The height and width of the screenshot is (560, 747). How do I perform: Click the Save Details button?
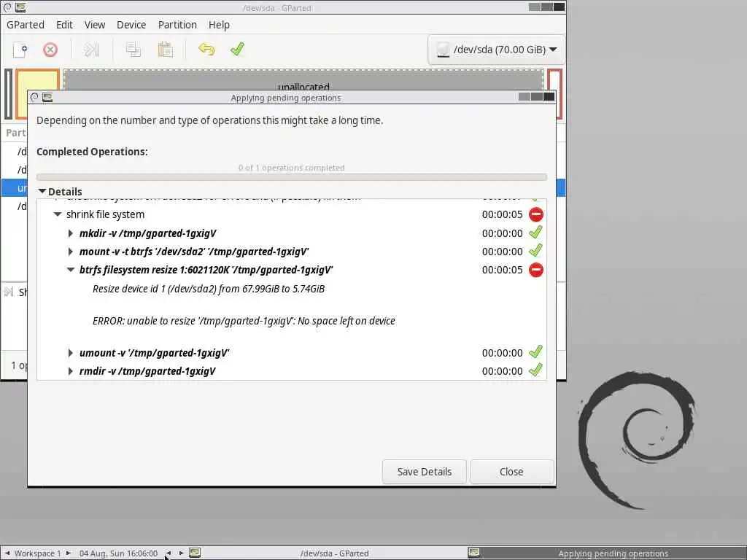pos(424,472)
